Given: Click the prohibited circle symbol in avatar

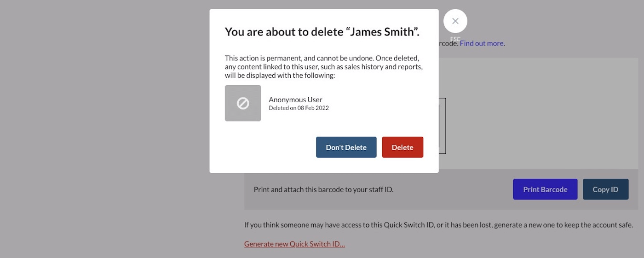Looking at the screenshot, I should click(243, 103).
